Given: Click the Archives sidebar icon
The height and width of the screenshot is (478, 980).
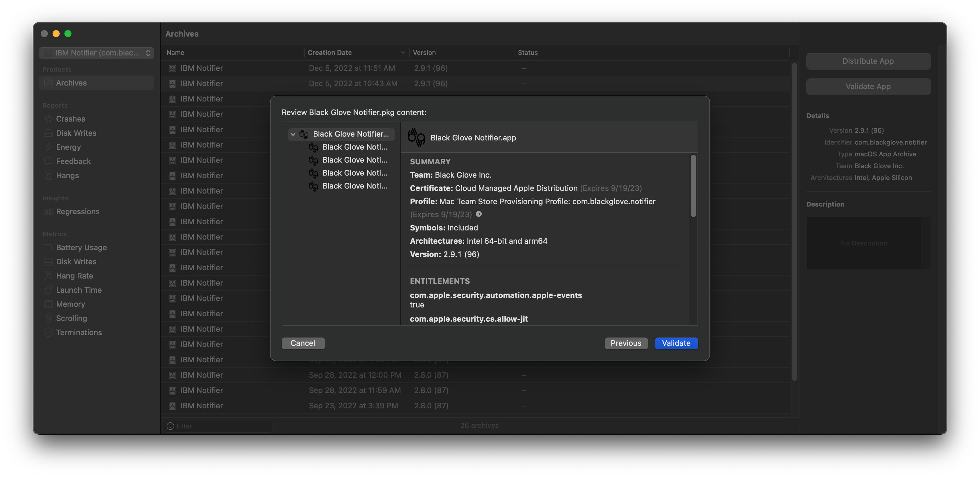Looking at the screenshot, I should click(x=48, y=83).
